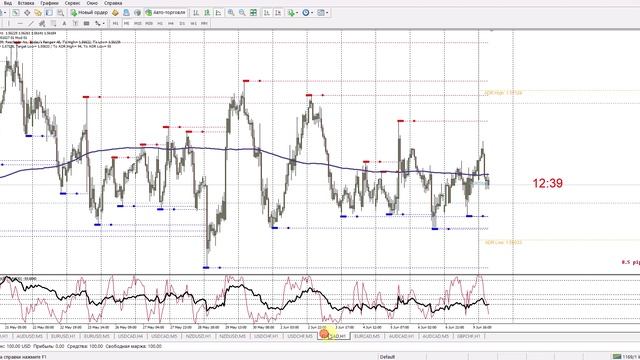Switch to the EURCAD,M5 chart tab
The width and height of the screenshot is (640, 360).
(367, 336)
